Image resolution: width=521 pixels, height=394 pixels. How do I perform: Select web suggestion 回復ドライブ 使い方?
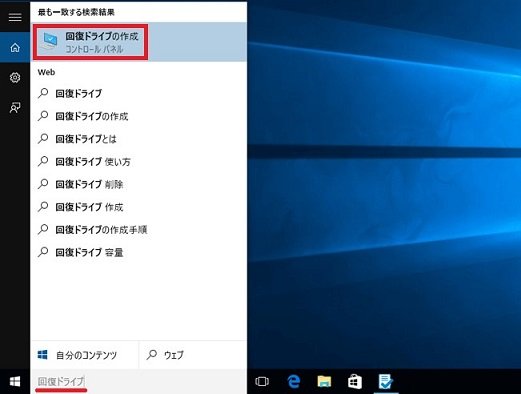click(x=139, y=162)
